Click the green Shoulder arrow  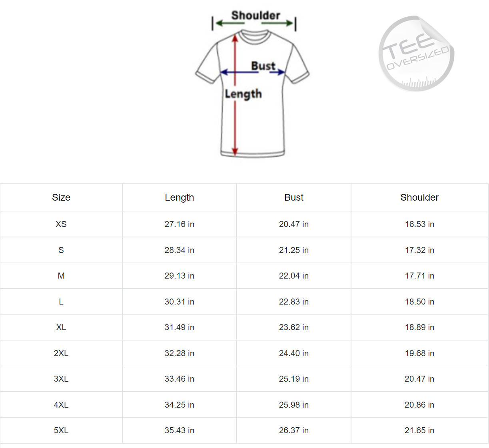click(x=254, y=23)
